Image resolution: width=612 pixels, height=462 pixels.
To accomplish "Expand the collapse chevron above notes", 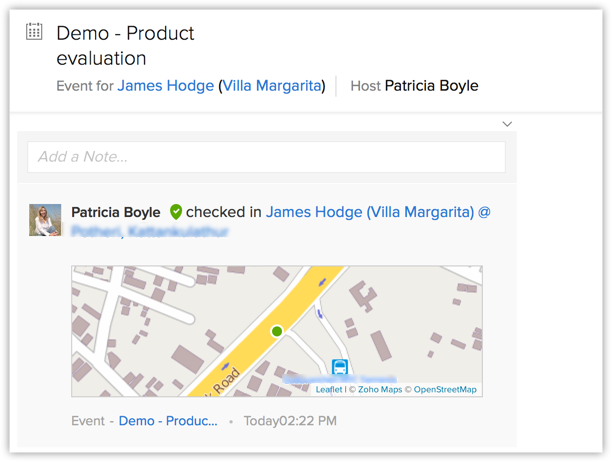I will (507, 124).
